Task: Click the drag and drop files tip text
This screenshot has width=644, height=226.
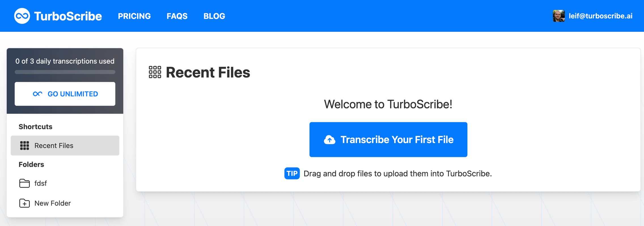Action: pos(398,173)
